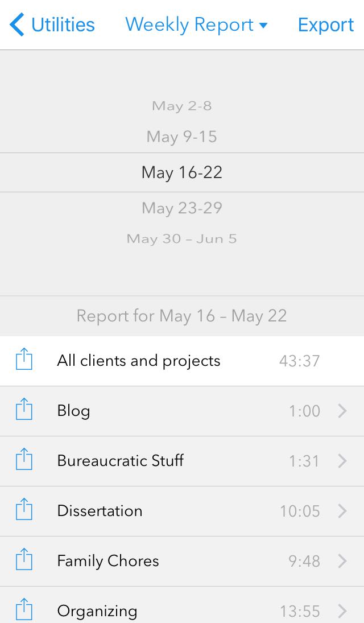The image size is (364, 623).
Task: Tap the share icon next to Organizing
Action: click(x=23, y=610)
